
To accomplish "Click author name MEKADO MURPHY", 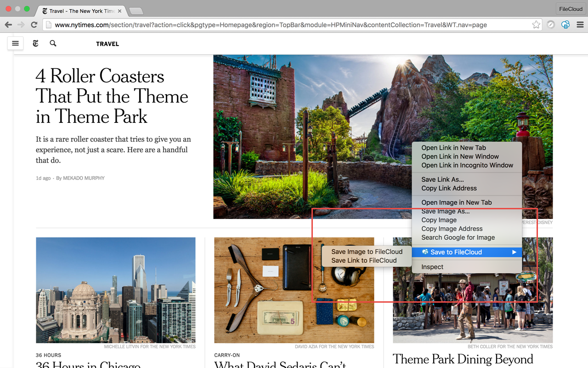I will point(84,178).
